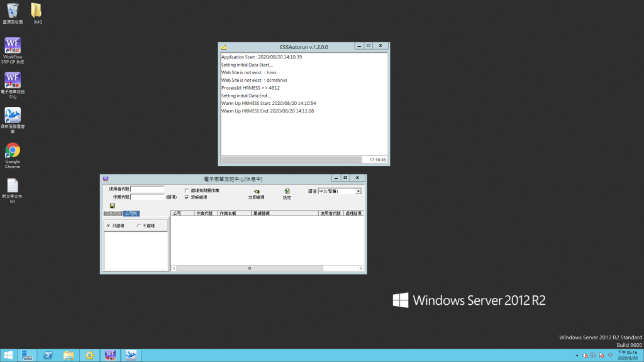Click the 使用者代號 input field

[147, 189]
